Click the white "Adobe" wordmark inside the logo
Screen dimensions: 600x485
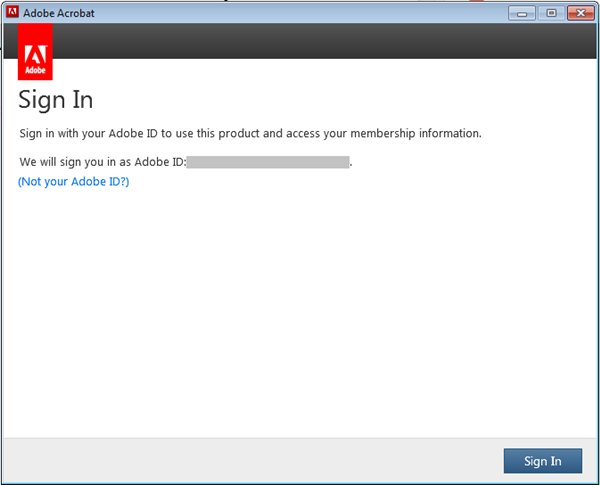[36, 71]
